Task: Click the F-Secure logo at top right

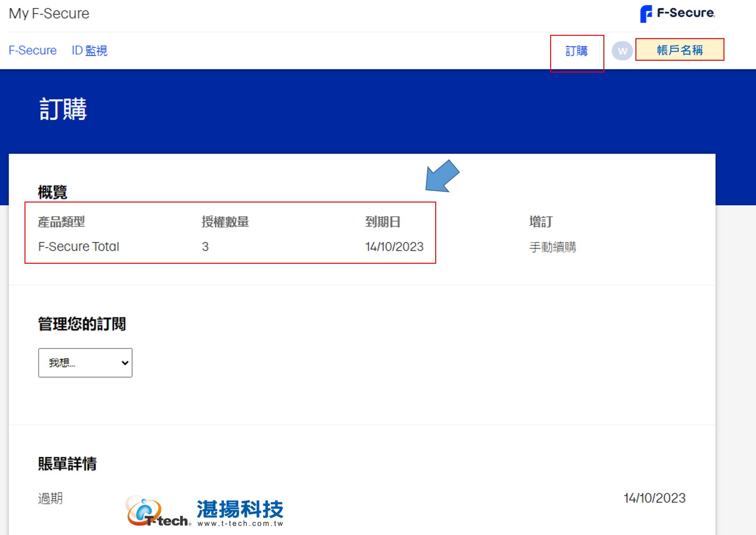Action: [x=677, y=13]
